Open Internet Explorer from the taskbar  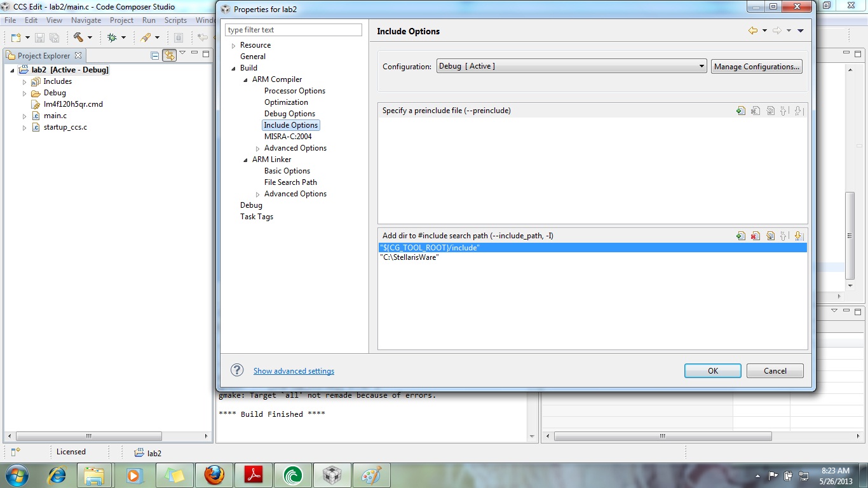(x=57, y=475)
